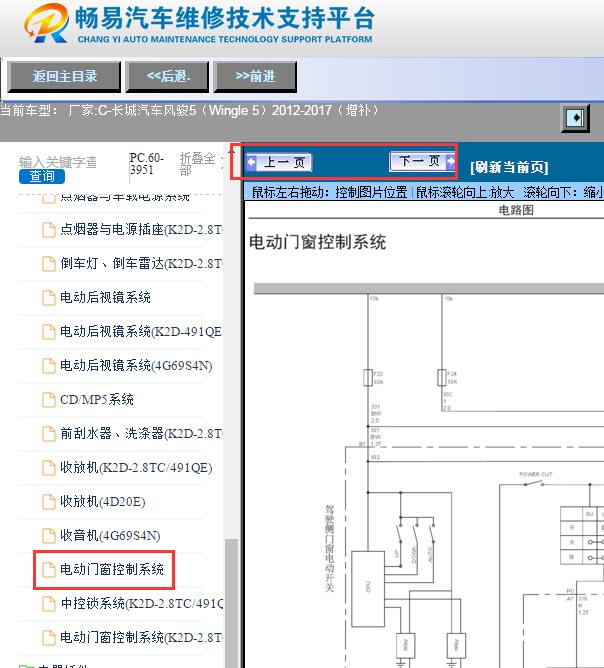Image resolution: width=604 pixels, height=668 pixels.
Task: Click document icon beside 倒车灯、倒车雷达
Action: [x=49, y=264]
